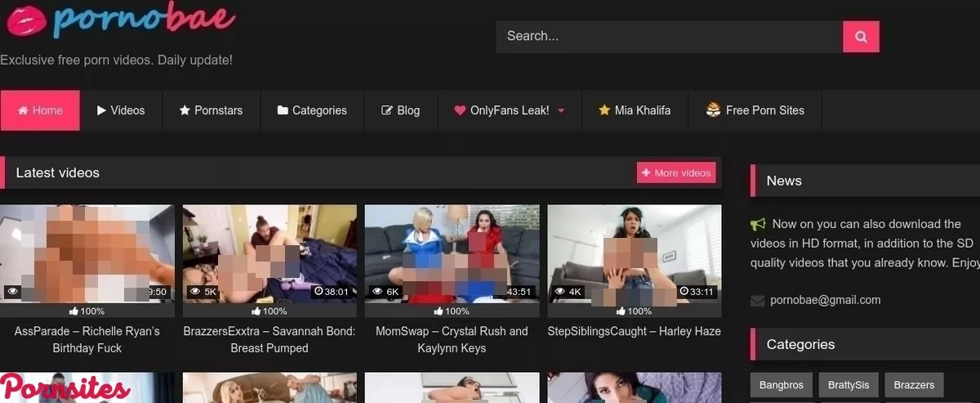This screenshot has width=980, height=403.
Task: Open the video thumbnail with 38:01 duration
Action: coord(269,253)
